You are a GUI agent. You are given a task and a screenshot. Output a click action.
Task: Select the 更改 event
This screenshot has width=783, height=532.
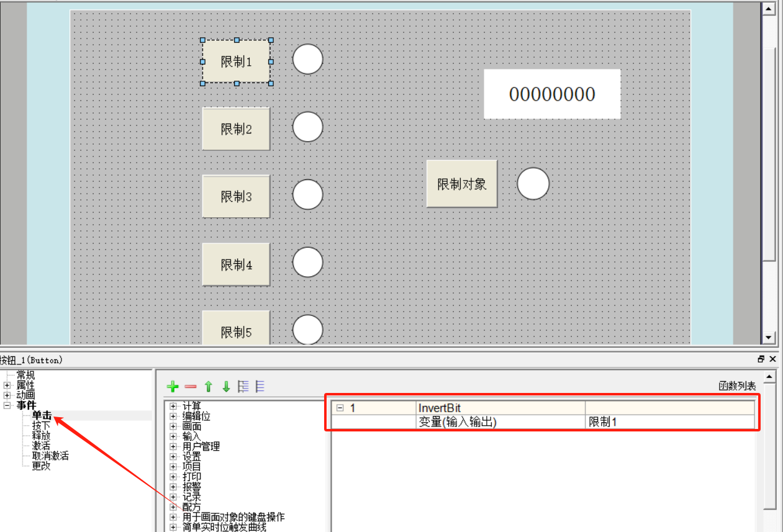(x=41, y=466)
